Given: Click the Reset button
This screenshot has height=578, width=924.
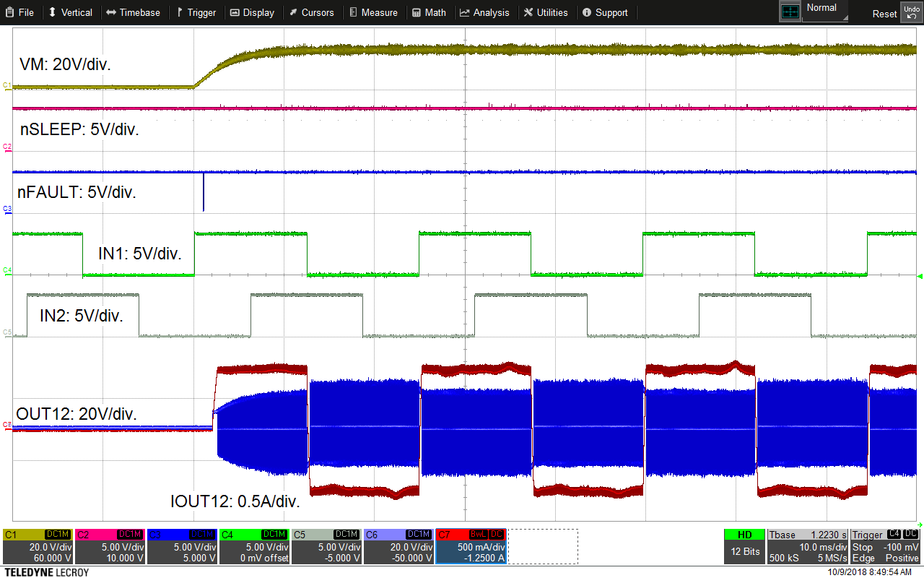Looking at the screenshot, I should (884, 14).
